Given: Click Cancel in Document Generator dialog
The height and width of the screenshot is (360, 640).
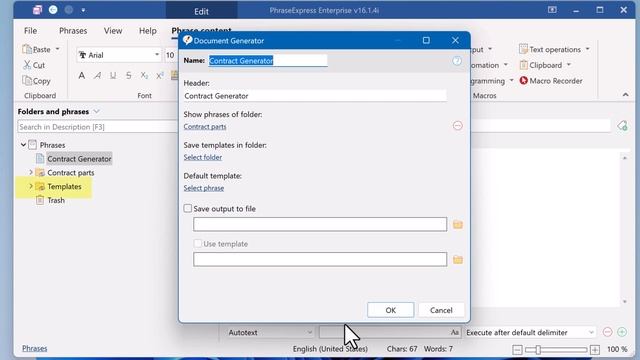Looking at the screenshot, I should point(441,310).
